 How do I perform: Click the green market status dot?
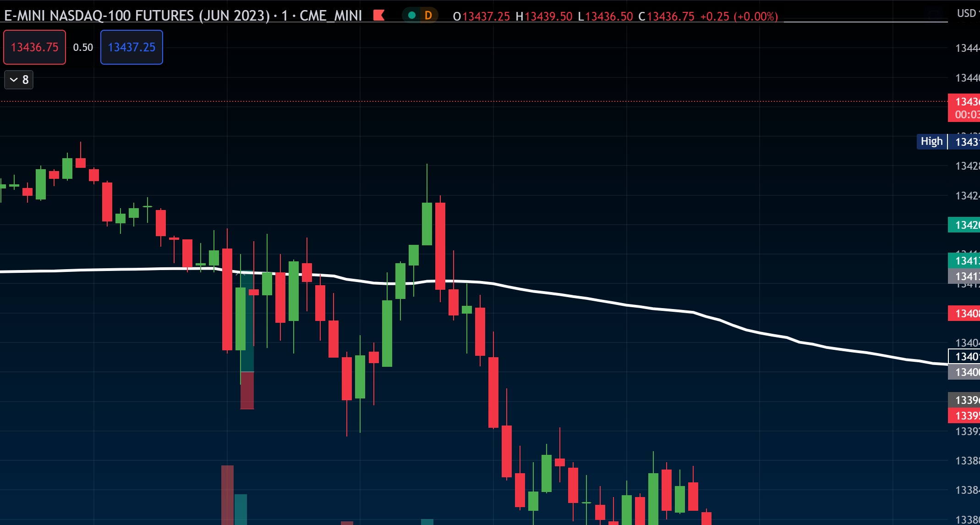(x=411, y=16)
